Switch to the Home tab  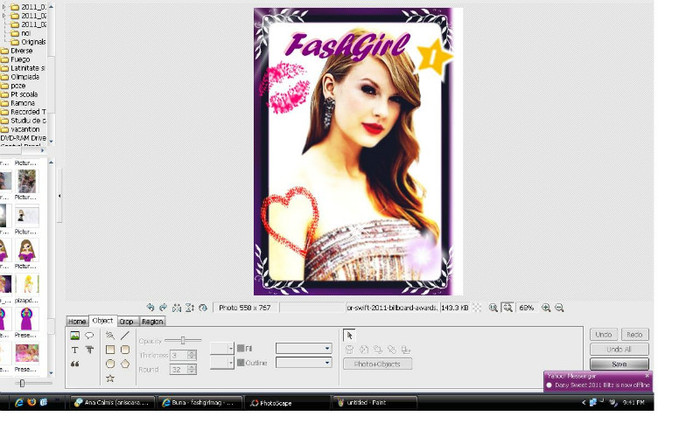pyautogui.click(x=77, y=321)
